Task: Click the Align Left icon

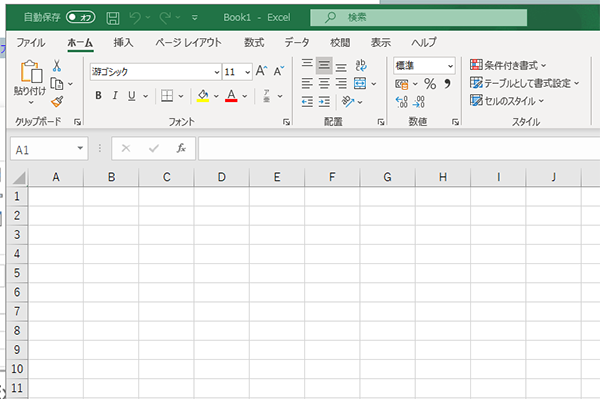Action: click(307, 83)
